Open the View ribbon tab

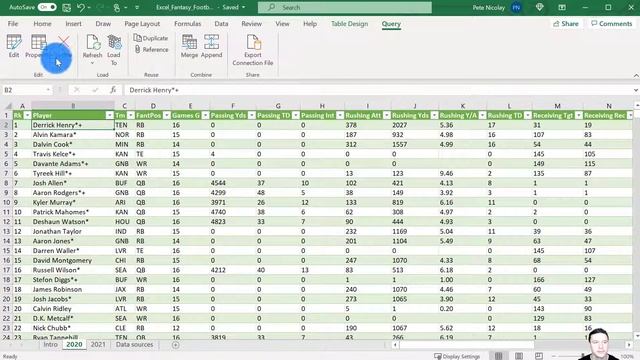click(x=282, y=24)
